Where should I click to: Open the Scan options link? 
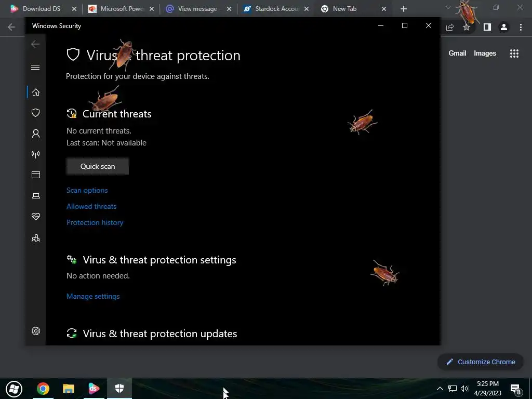87,190
